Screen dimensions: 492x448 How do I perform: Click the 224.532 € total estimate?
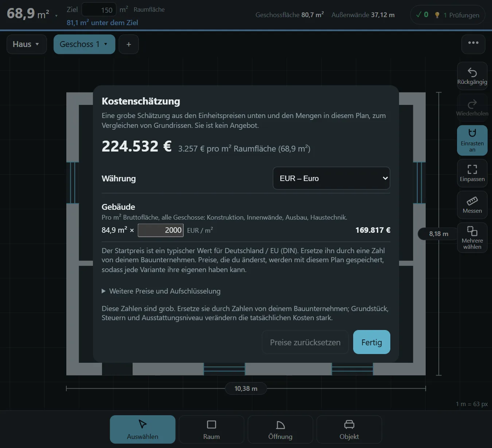pyautogui.click(x=136, y=146)
